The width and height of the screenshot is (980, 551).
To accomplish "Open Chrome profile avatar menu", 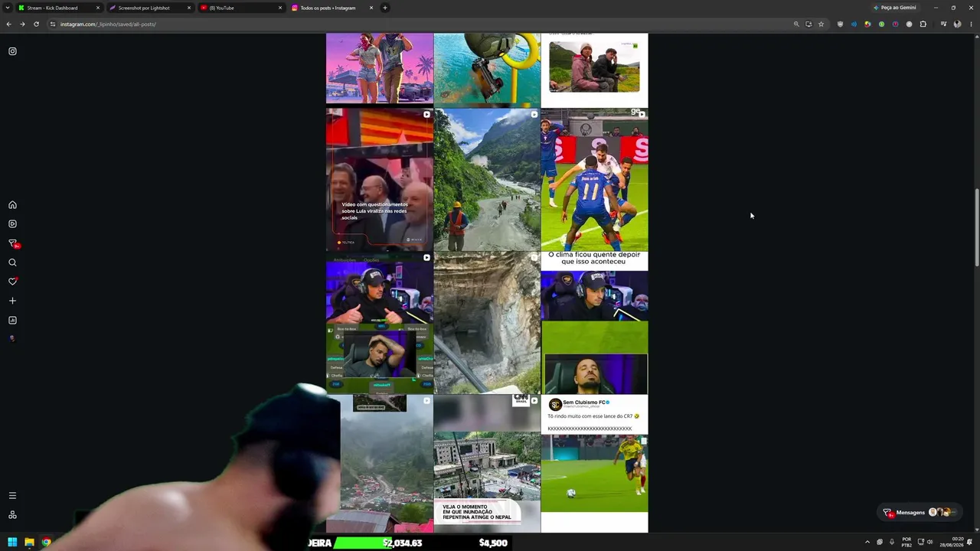I will click(957, 24).
